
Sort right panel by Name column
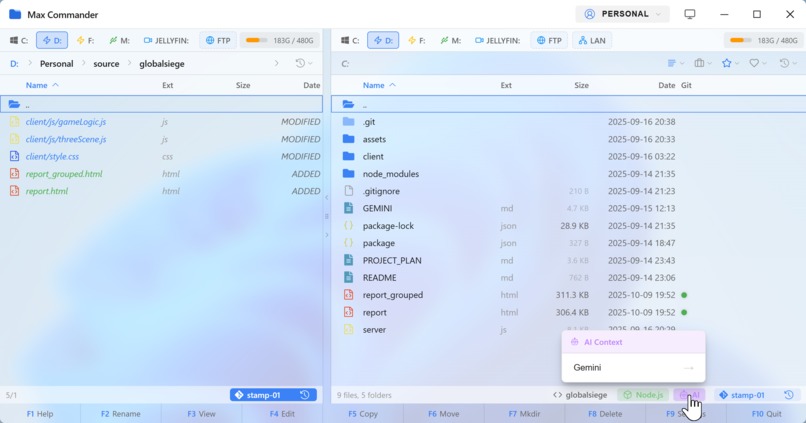point(379,85)
